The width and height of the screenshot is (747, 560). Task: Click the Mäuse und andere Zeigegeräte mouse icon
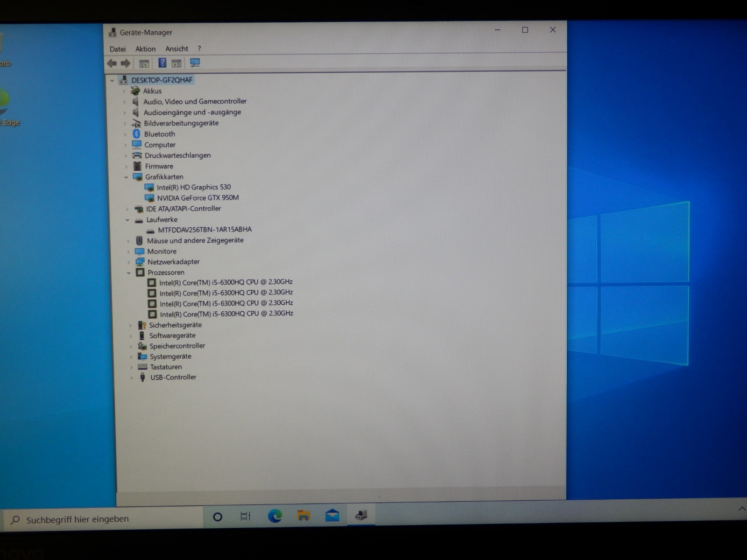click(139, 240)
